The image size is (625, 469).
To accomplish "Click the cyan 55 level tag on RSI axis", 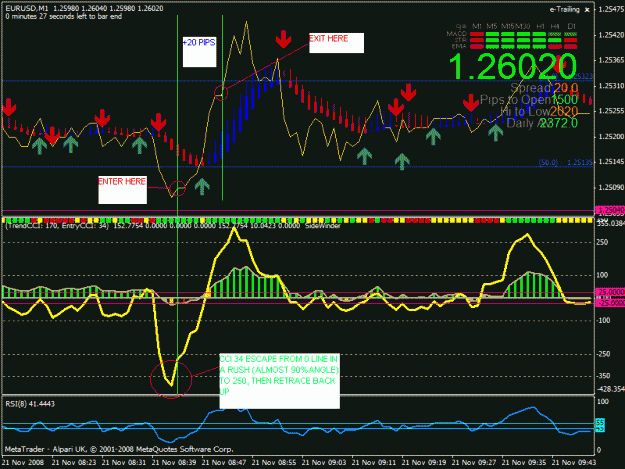I will coord(600,422).
